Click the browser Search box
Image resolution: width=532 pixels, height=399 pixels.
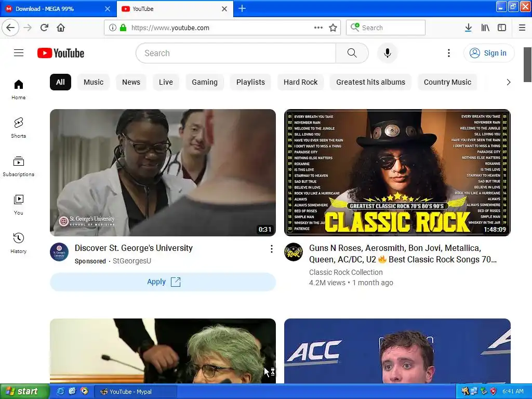(385, 28)
